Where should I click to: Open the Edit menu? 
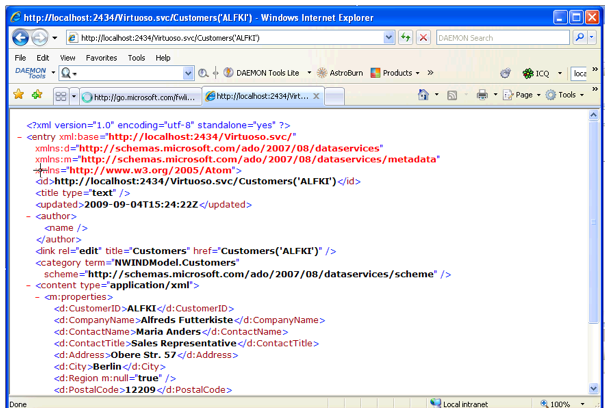[43, 58]
